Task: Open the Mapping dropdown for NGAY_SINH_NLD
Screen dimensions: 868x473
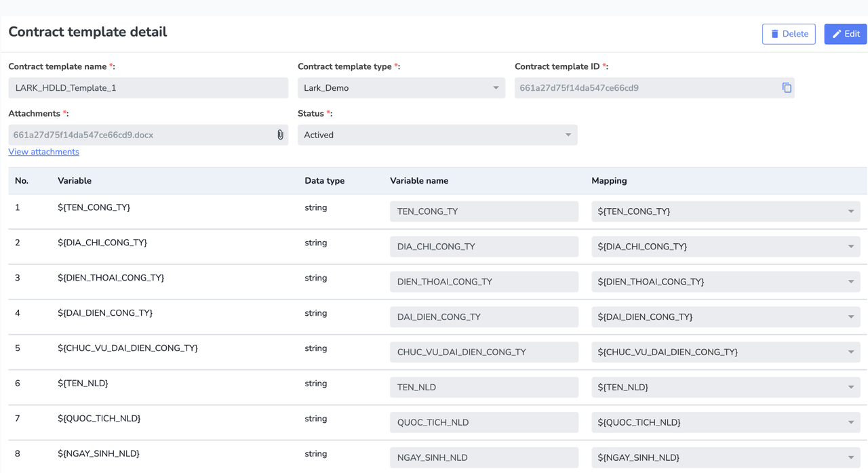Action: point(851,457)
